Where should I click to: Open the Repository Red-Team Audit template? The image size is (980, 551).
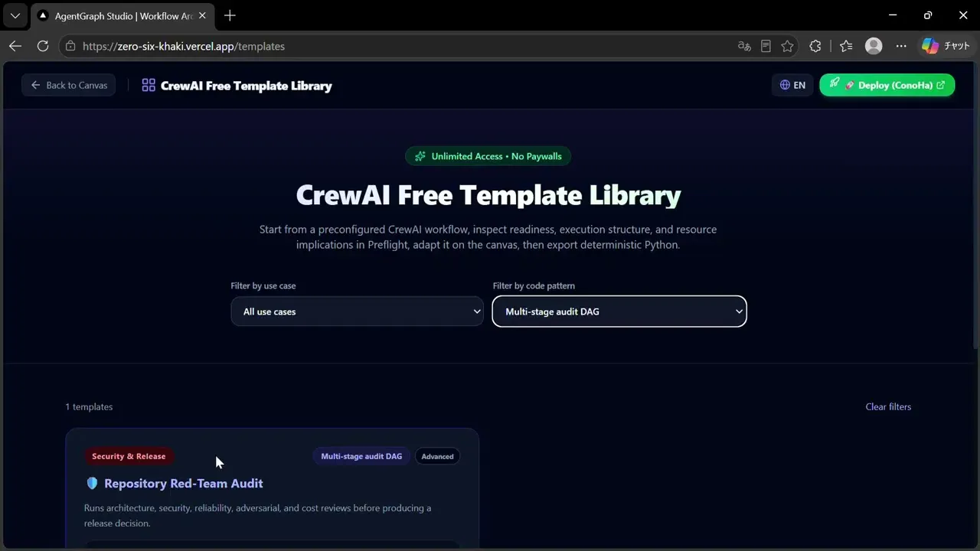[x=184, y=484]
